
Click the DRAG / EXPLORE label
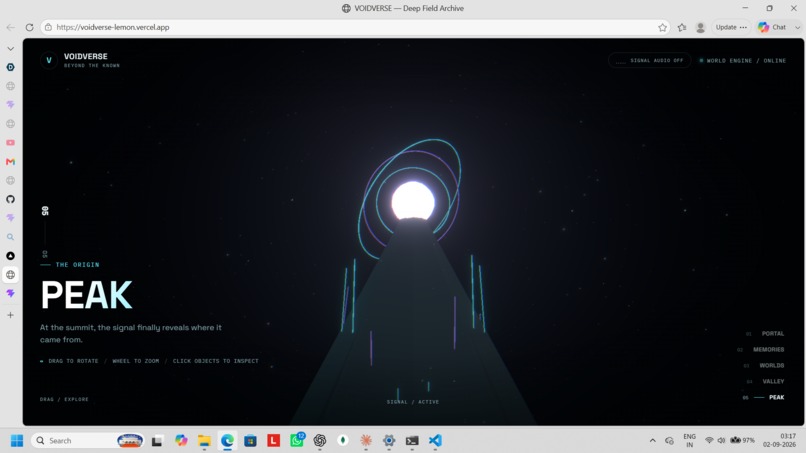pyautogui.click(x=64, y=400)
